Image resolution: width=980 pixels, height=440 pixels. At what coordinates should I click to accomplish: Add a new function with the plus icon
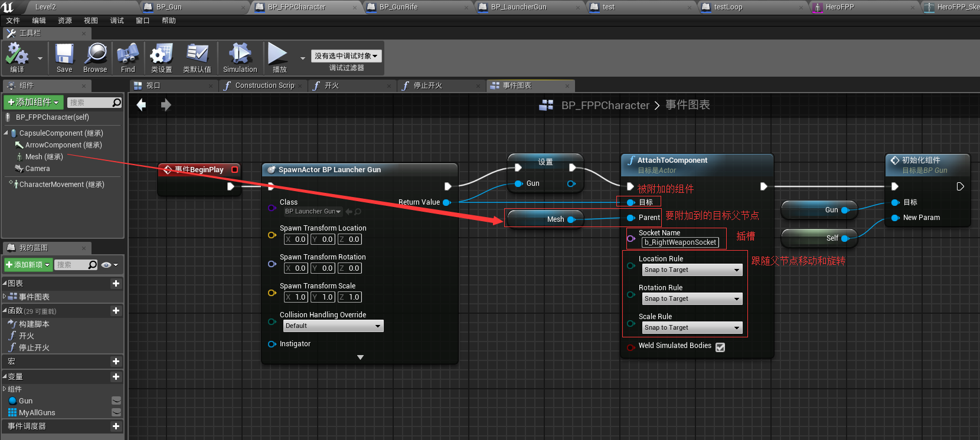116,311
